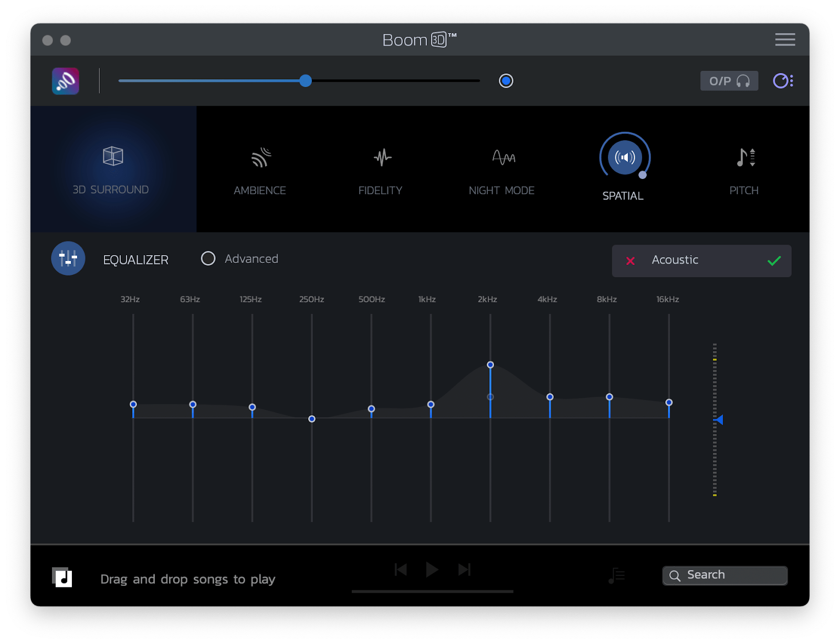Click the 500Hz equalizer band handle

click(x=371, y=409)
